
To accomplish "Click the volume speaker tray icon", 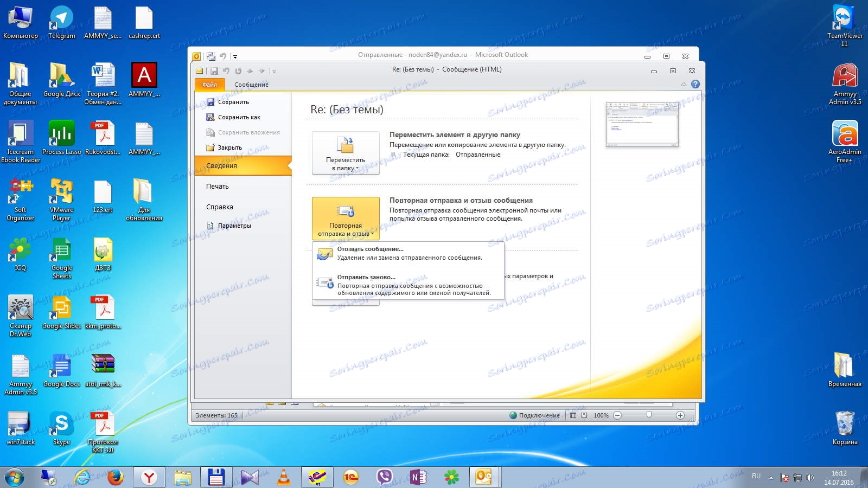I will (810, 478).
